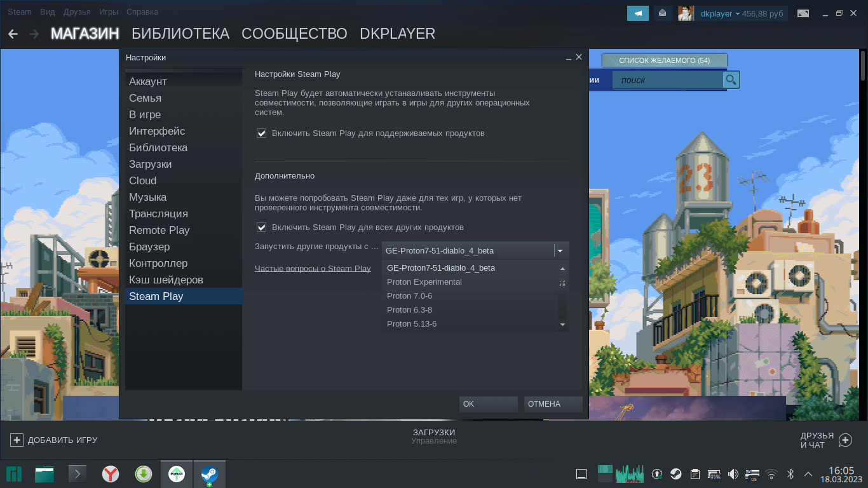This screenshot has height=488, width=868.
Task: Disable Steam Play for all other titles
Action: (261, 227)
